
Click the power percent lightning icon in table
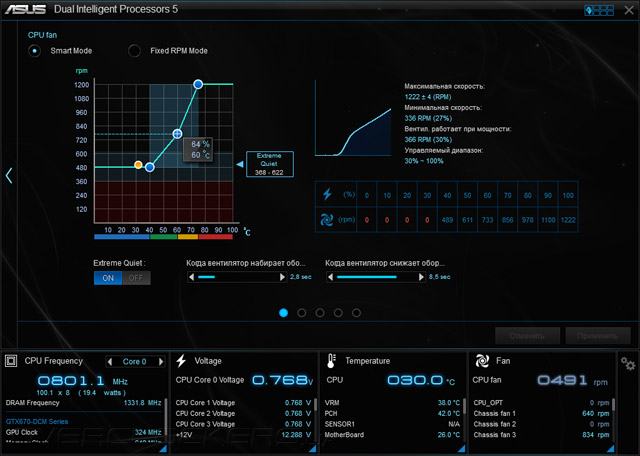click(327, 194)
